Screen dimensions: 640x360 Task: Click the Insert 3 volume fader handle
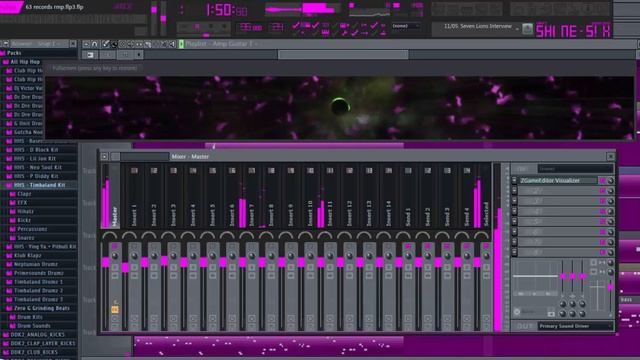coord(164,261)
